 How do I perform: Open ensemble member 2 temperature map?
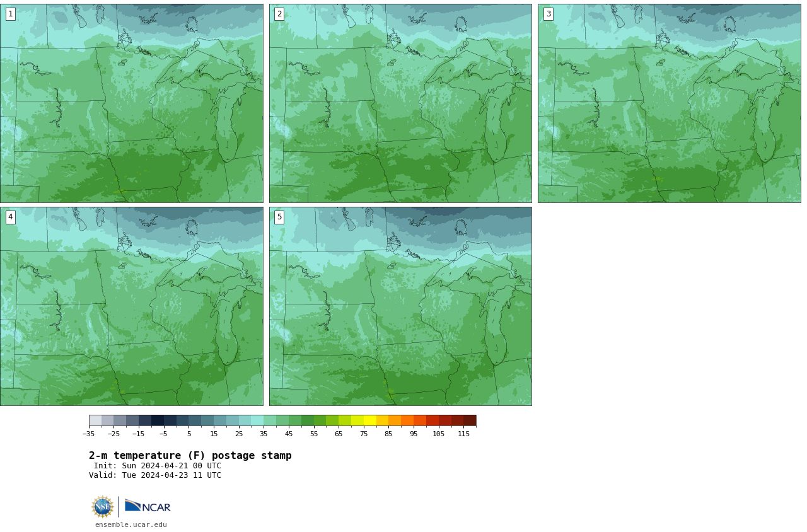(400, 103)
